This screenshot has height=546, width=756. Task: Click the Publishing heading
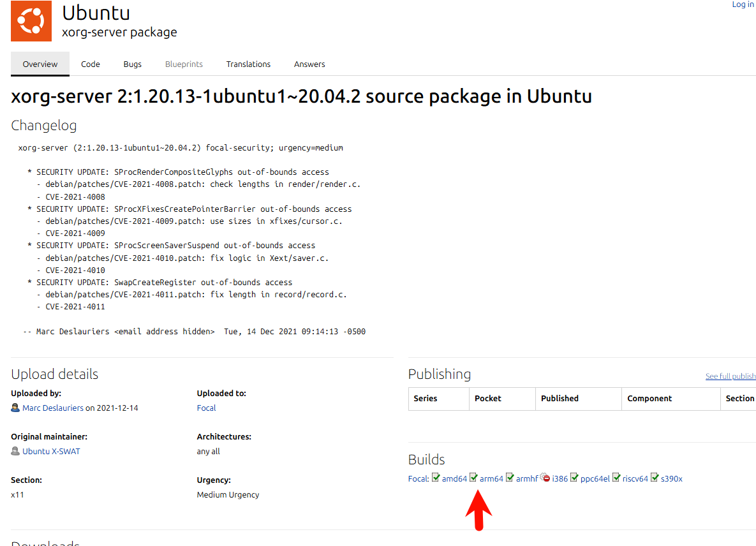tap(439, 374)
